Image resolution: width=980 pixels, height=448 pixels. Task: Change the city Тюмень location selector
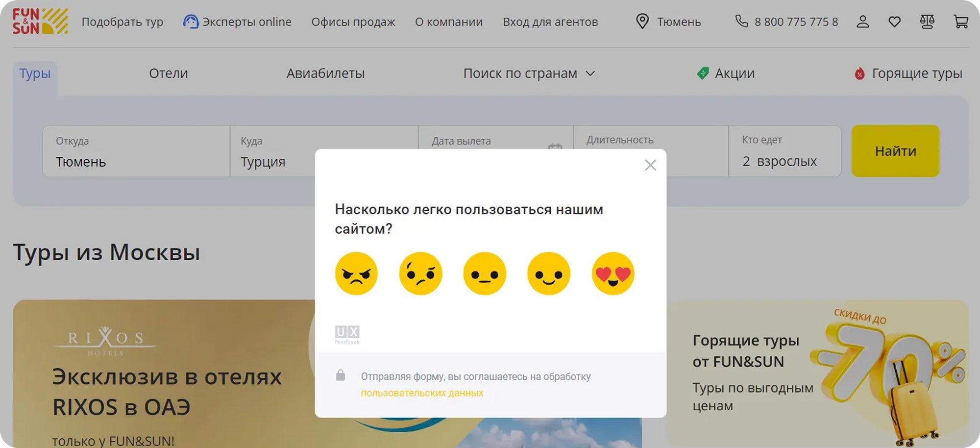(669, 22)
